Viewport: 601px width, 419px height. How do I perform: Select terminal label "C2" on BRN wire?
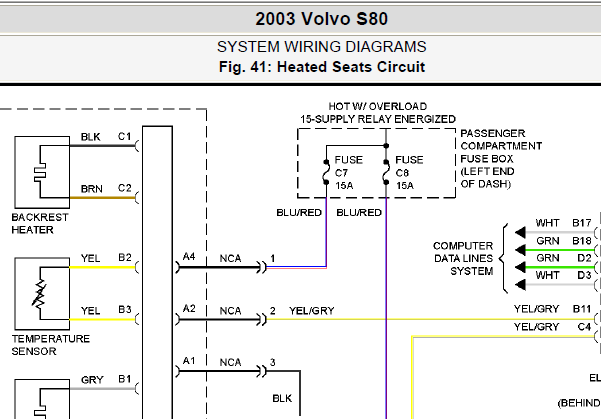coord(125,188)
